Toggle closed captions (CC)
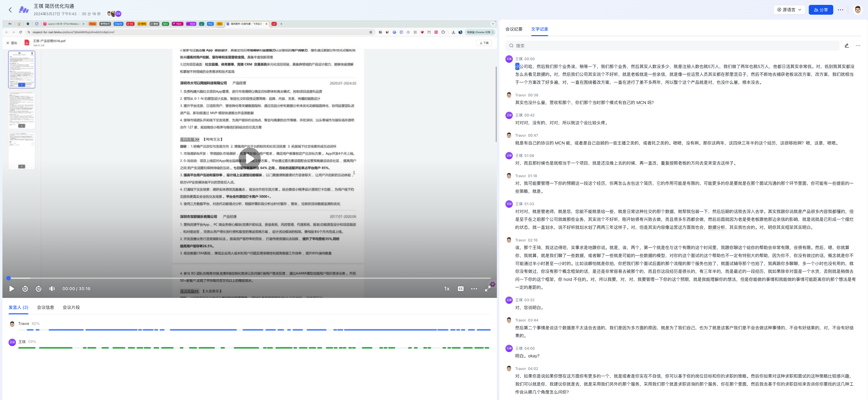 click(461, 289)
